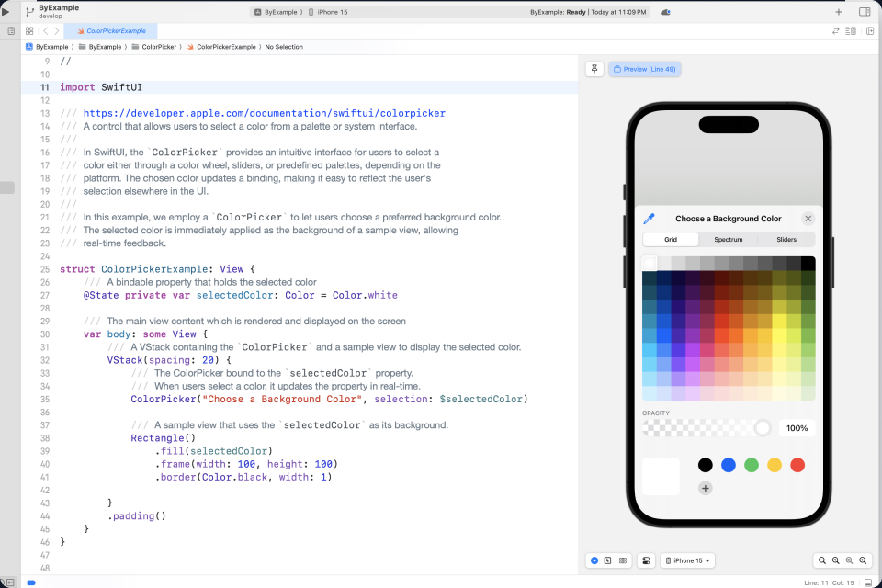Click the large current color preview swatch
Image resolution: width=882 pixels, height=588 pixels.
click(661, 476)
